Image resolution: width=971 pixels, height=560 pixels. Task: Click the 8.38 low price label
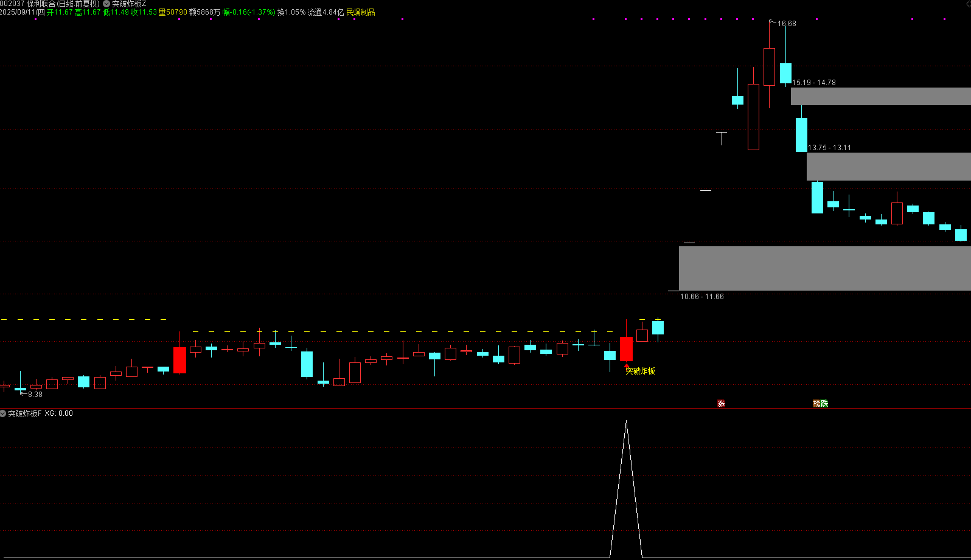pyautogui.click(x=35, y=395)
